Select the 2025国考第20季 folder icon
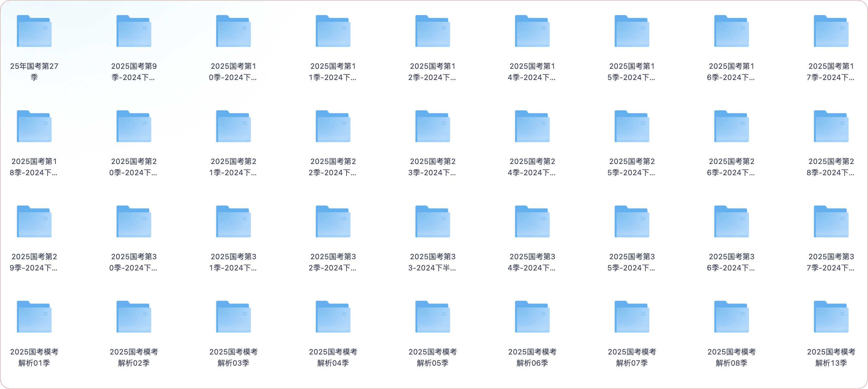The image size is (868, 389). (x=134, y=126)
